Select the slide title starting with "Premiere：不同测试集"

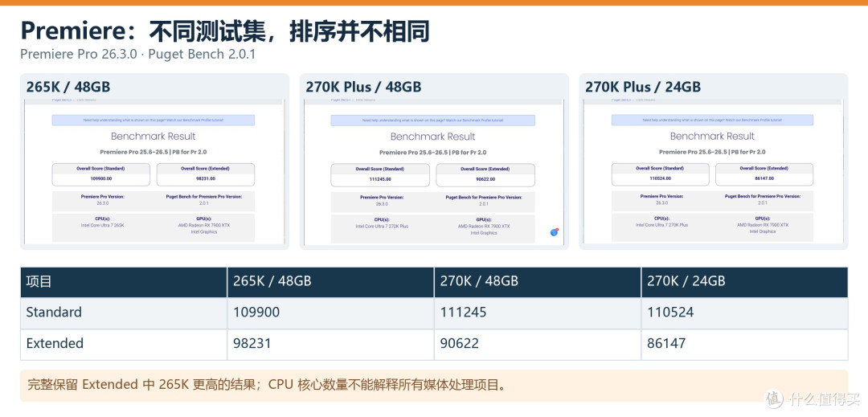[x=225, y=31]
